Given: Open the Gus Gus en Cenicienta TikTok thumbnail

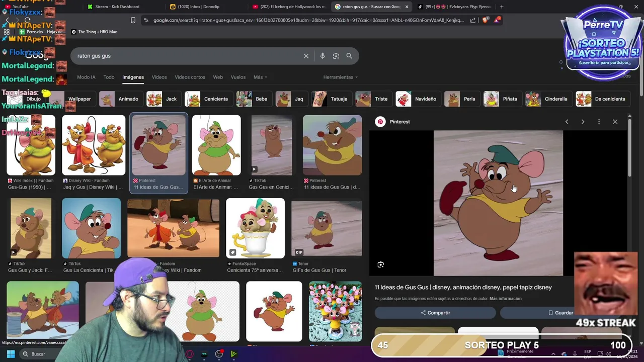Looking at the screenshot, I should (272, 145).
